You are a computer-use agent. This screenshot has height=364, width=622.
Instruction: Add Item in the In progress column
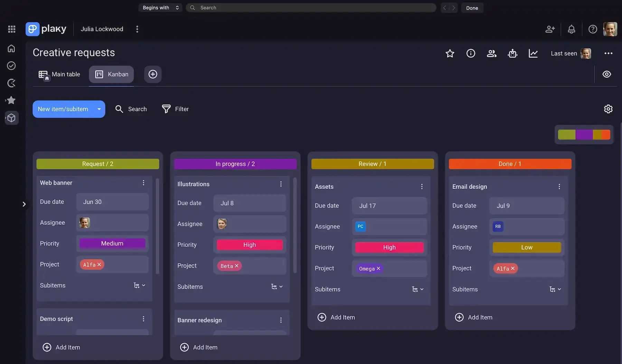click(x=199, y=347)
